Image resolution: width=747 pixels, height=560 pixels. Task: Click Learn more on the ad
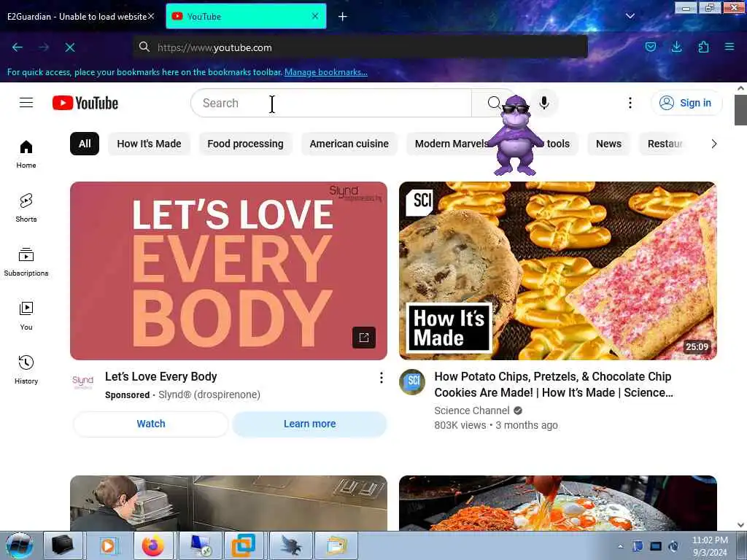click(309, 424)
